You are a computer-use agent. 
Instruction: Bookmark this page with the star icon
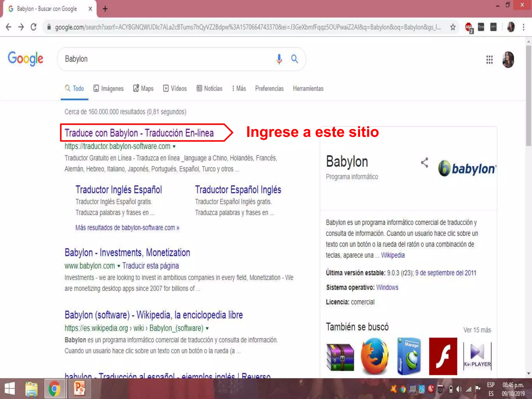(453, 27)
